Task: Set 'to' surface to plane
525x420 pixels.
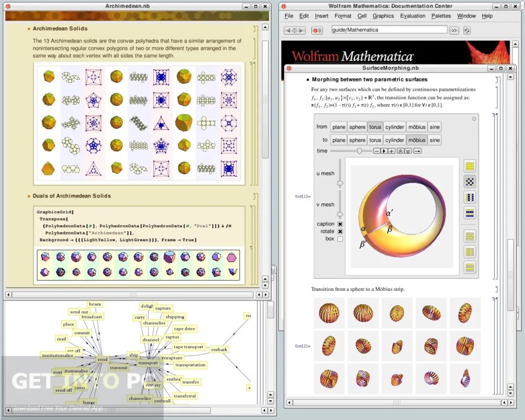Action: tap(339, 140)
